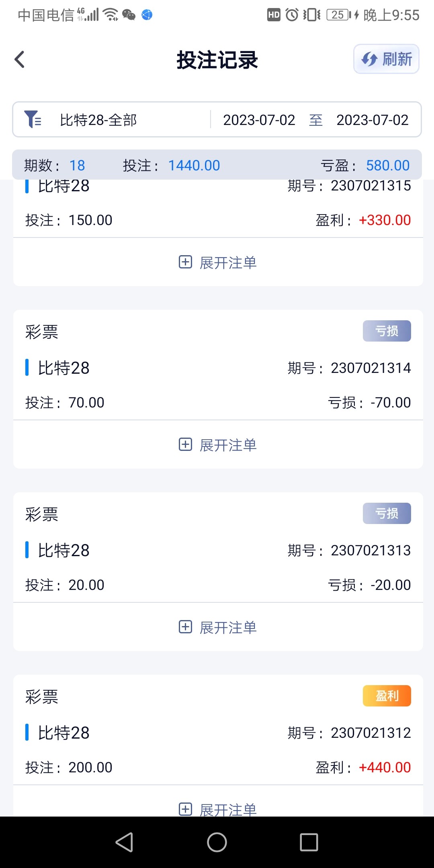Tap the back arrow icon
The width and height of the screenshot is (434, 868).
[x=20, y=59]
